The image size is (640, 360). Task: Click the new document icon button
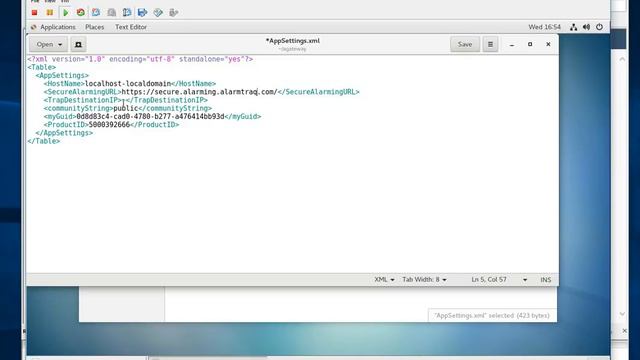78,44
